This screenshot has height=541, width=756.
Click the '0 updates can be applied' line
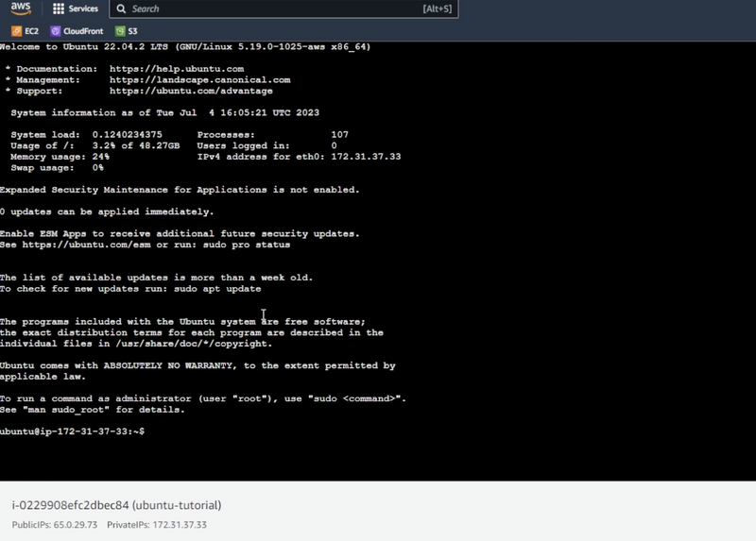107,212
